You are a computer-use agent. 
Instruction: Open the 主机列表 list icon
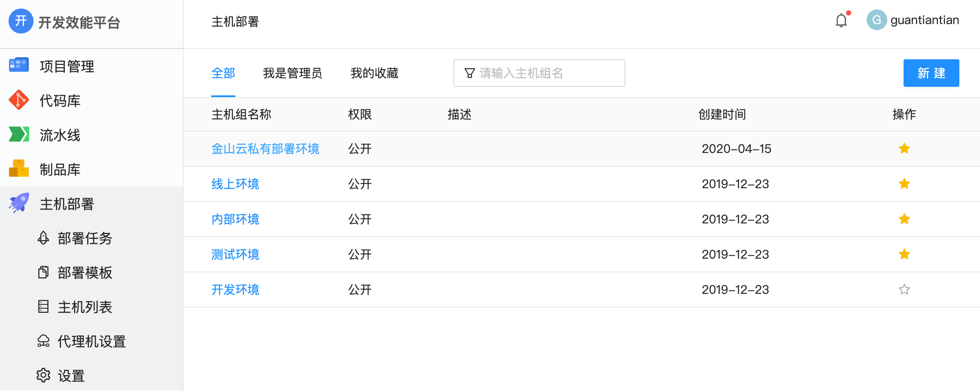coord(43,307)
